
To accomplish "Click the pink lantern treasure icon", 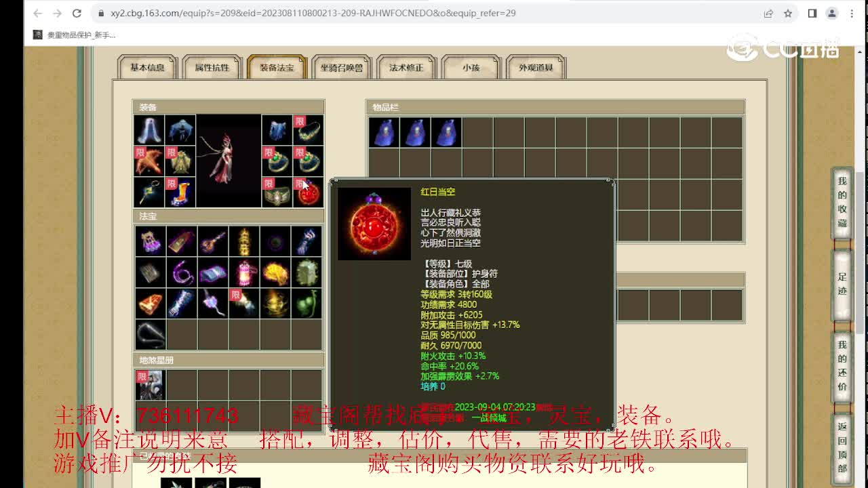I will click(x=243, y=272).
